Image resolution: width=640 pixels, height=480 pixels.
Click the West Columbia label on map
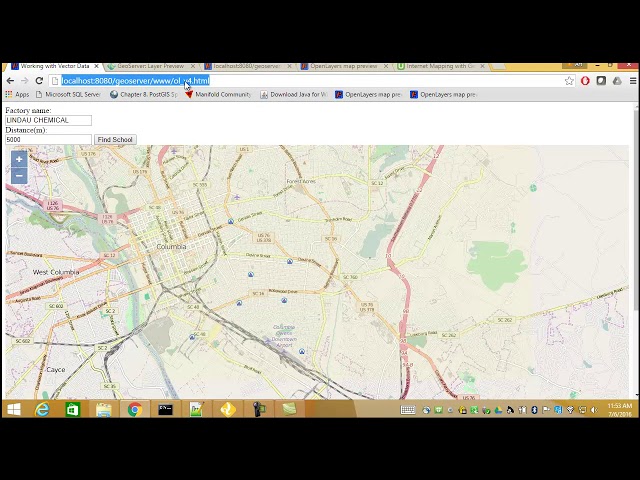pos(56,272)
